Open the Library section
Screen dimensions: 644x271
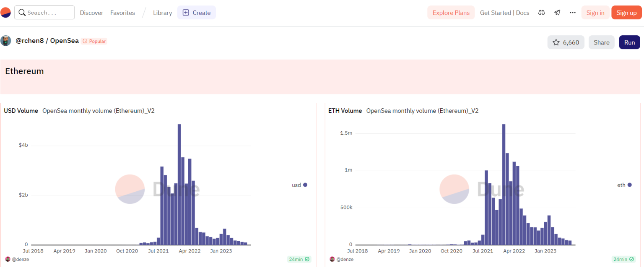[x=162, y=13]
